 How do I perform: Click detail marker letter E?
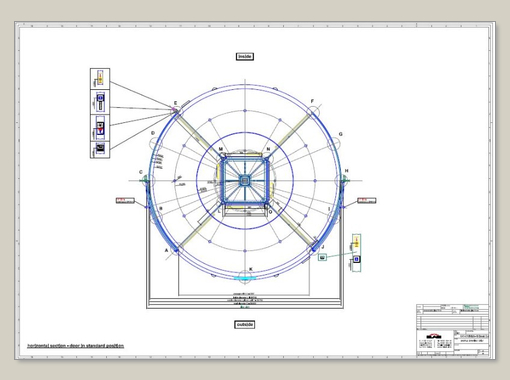[176, 103]
